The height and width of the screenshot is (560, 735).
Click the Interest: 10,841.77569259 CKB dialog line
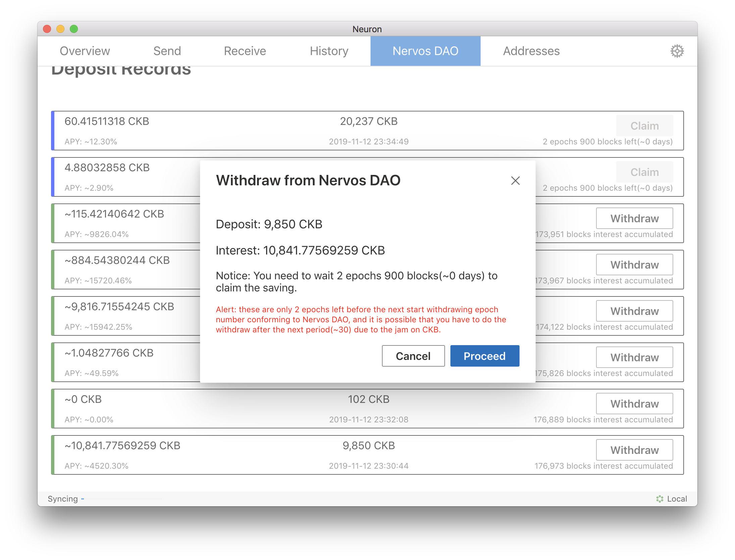pyautogui.click(x=300, y=250)
